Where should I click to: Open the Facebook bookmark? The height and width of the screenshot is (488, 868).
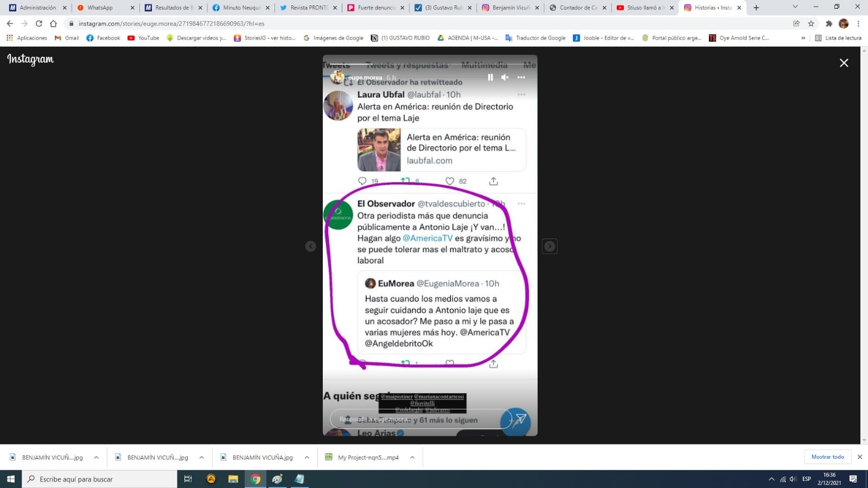(103, 38)
